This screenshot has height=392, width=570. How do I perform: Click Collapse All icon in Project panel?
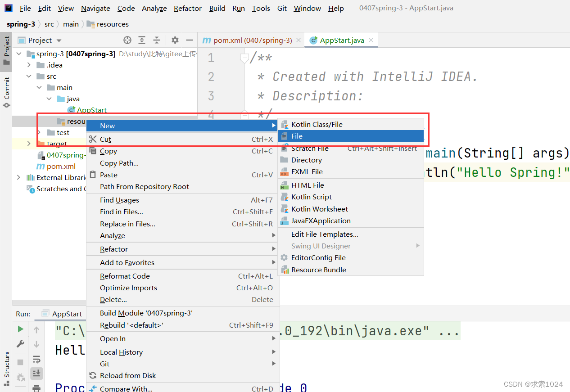(157, 40)
